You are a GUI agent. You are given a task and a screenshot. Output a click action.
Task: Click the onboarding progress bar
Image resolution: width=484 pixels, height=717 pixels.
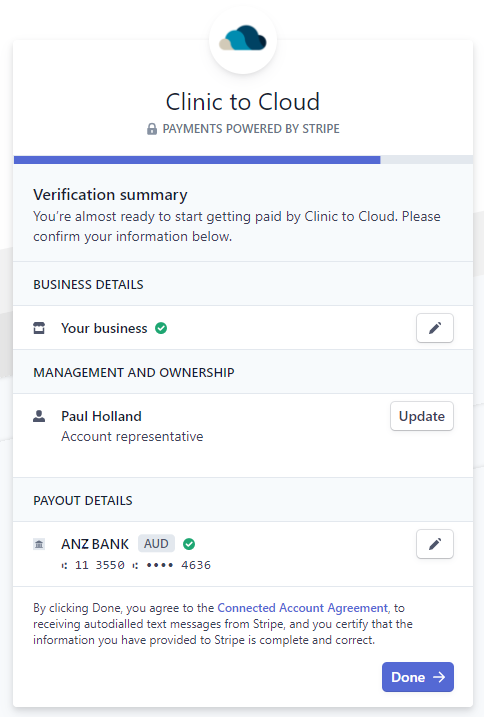click(x=243, y=160)
